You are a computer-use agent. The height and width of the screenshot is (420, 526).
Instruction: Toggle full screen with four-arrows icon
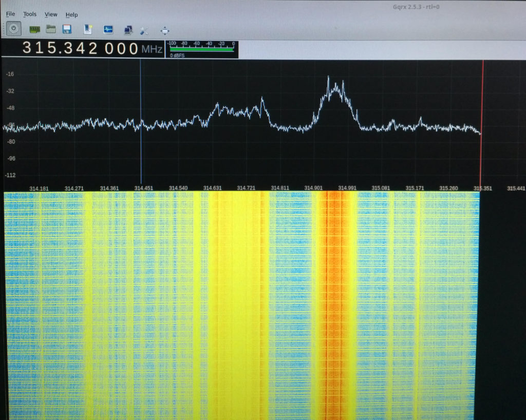click(x=165, y=30)
